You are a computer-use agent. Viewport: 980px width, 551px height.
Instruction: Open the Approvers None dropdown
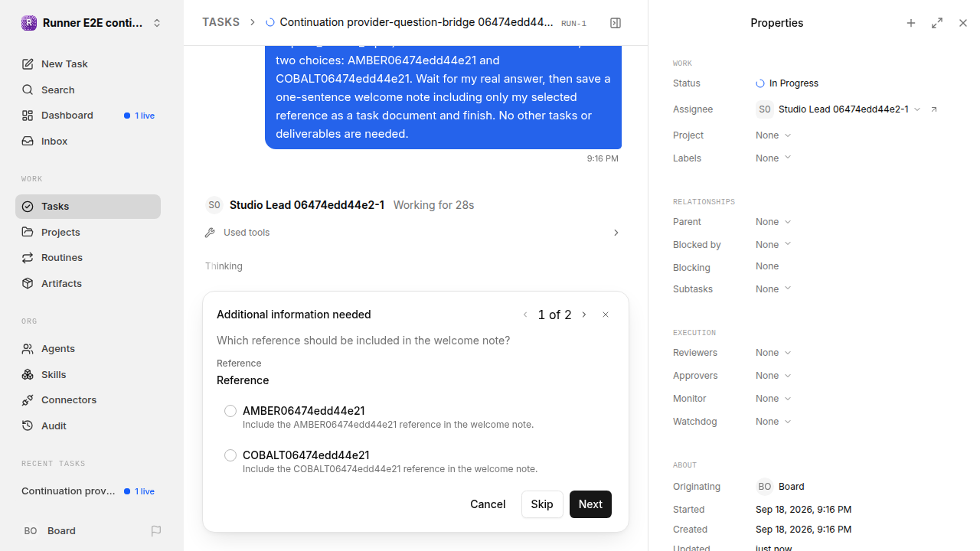pos(773,376)
